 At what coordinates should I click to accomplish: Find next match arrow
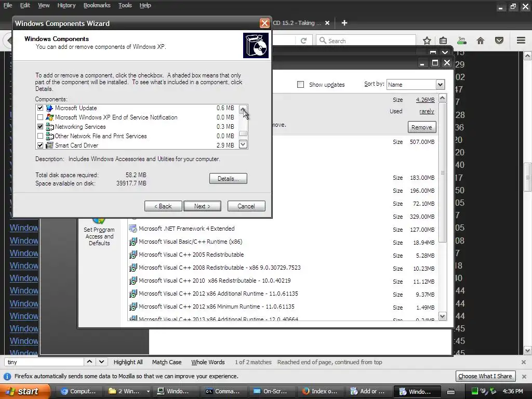[101, 362]
